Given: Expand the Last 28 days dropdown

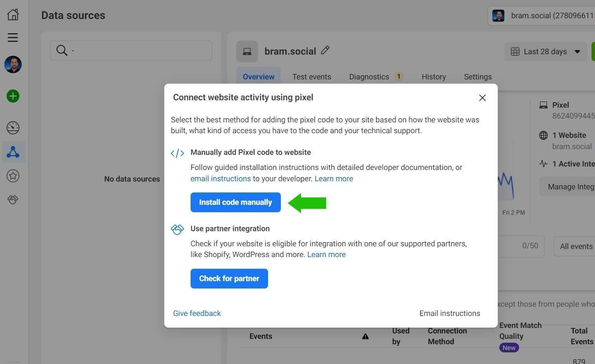Looking at the screenshot, I should tap(545, 52).
